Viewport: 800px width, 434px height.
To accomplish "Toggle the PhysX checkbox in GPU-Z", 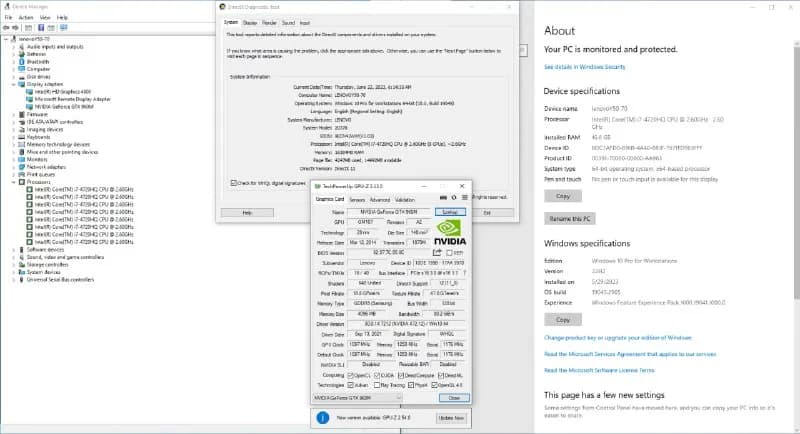I will 411,386.
